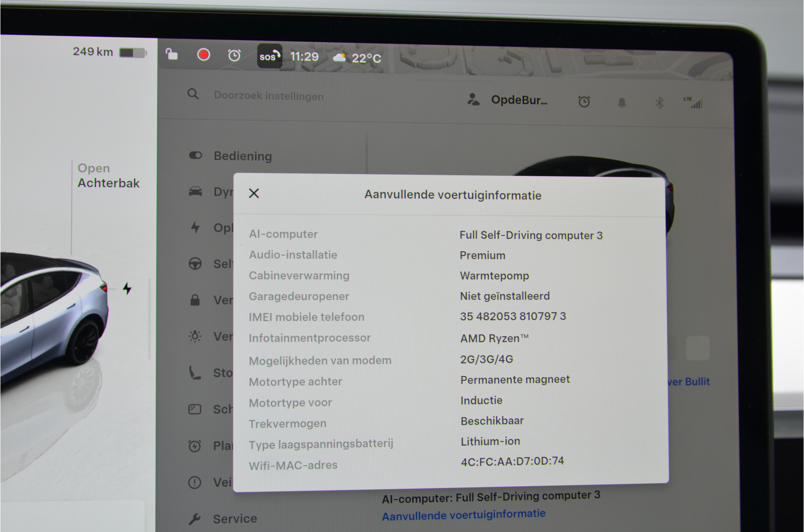The width and height of the screenshot is (804, 532).
Task: Select the car icon menu entry
Action: tap(195, 192)
